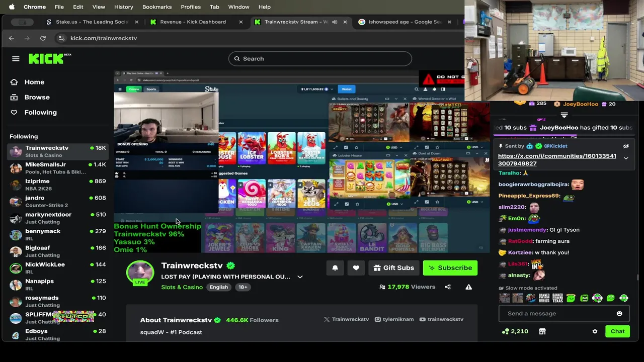The width and height of the screenshot is (644, 362).
Task: Open the Slots & Casino category link
Action: click(x=182, y=287)
